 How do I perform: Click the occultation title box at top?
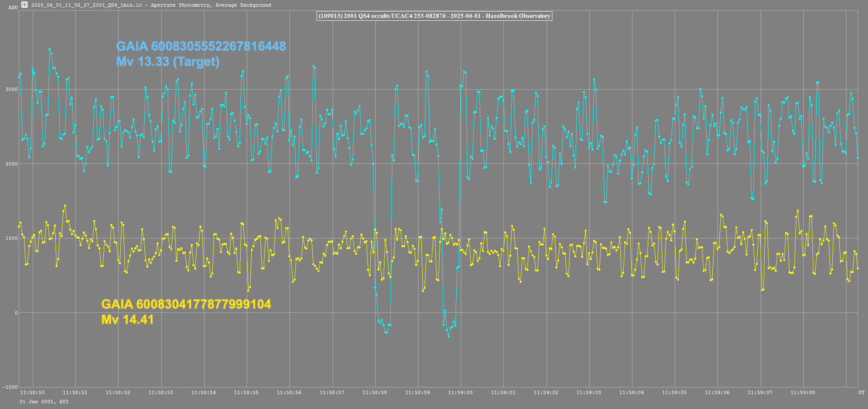coord(434,16)
